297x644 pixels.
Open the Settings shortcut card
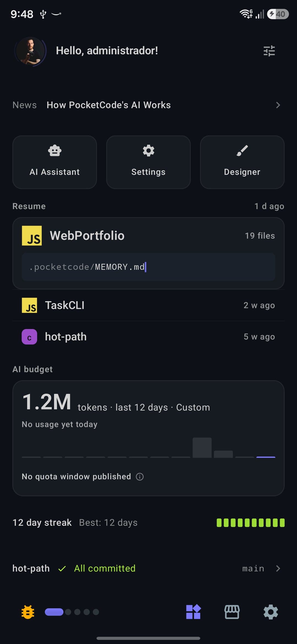[x=148, y=162]
